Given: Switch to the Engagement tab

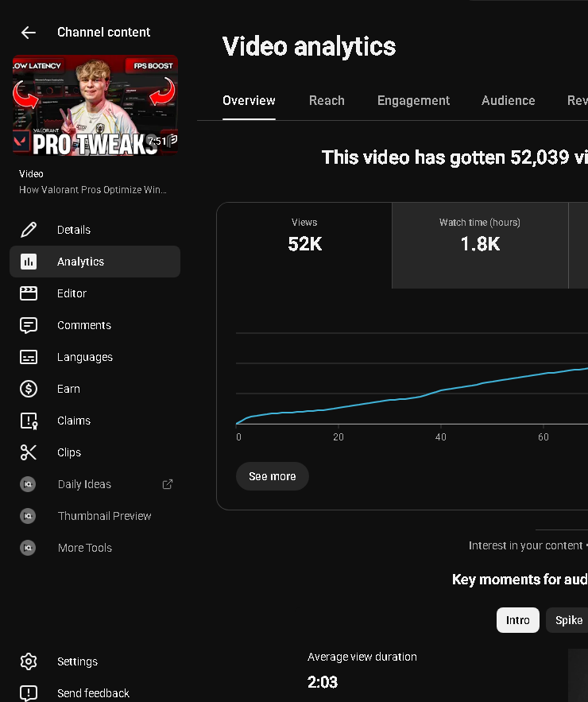Looking at the screenshot, I should click(x=413, y=101).
